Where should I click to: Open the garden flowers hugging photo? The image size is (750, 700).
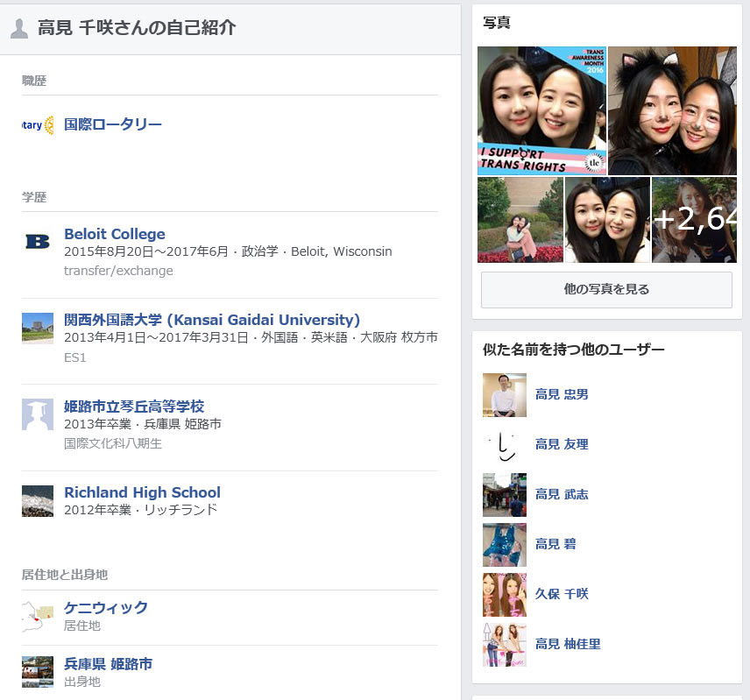(520, 220)
